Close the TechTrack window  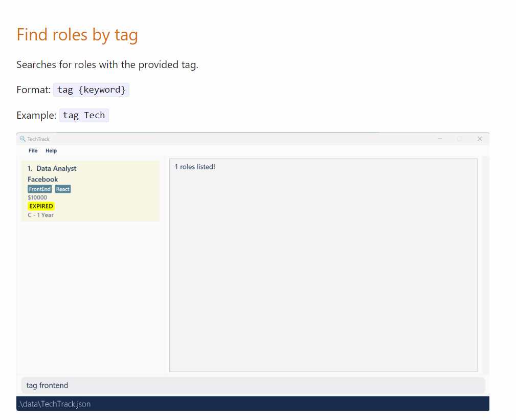[x=480, y=139]
